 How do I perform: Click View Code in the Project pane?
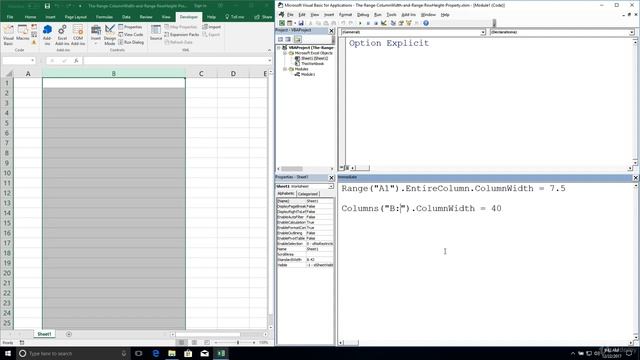coord(280,39)
